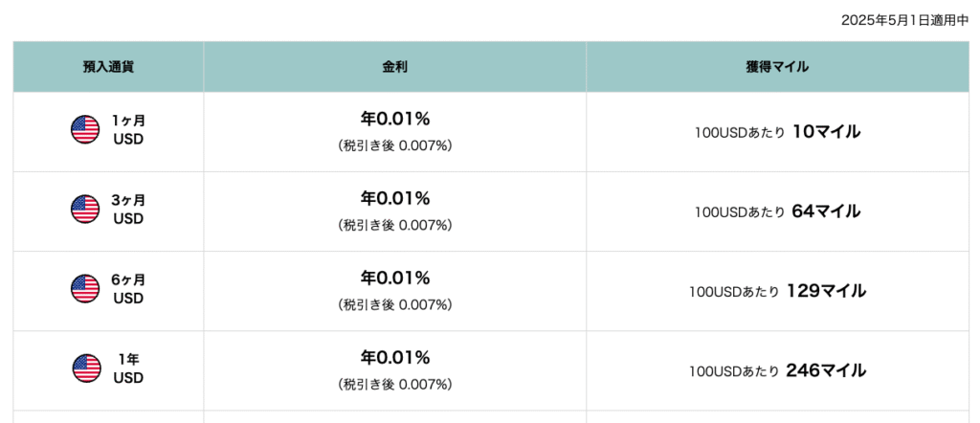Click the after-tax 0.007% text in 3ヶ月 row
Screen dimensions: 980x423
pos(395,226)
